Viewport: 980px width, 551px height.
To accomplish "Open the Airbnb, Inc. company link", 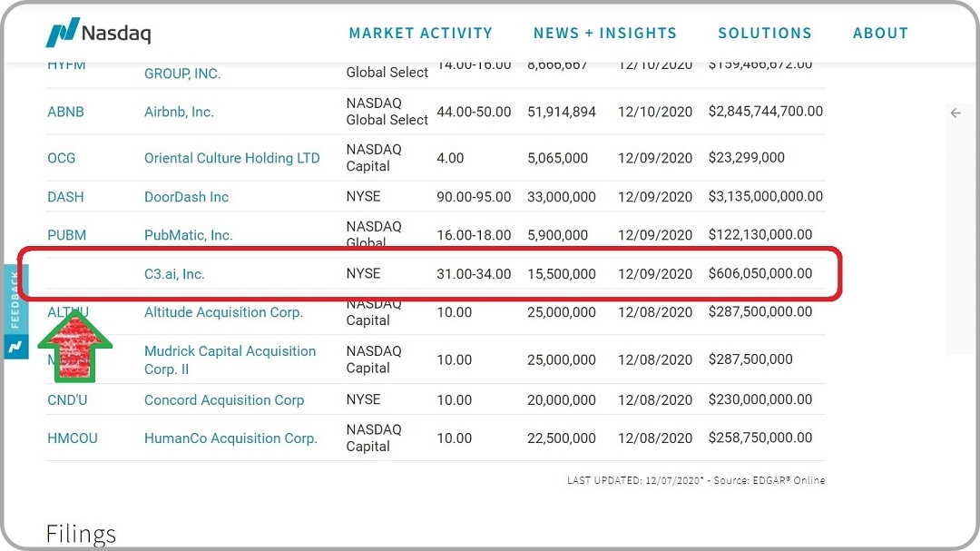I will pos(179,112).
